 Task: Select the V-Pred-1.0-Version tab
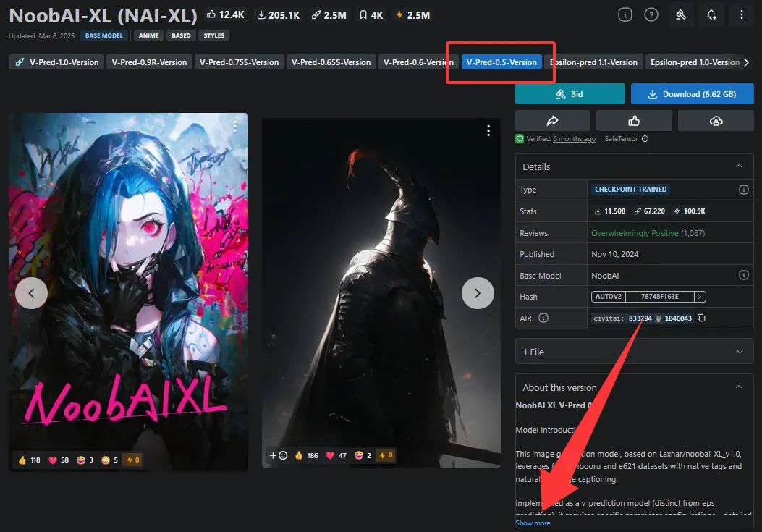click(57, 62)
